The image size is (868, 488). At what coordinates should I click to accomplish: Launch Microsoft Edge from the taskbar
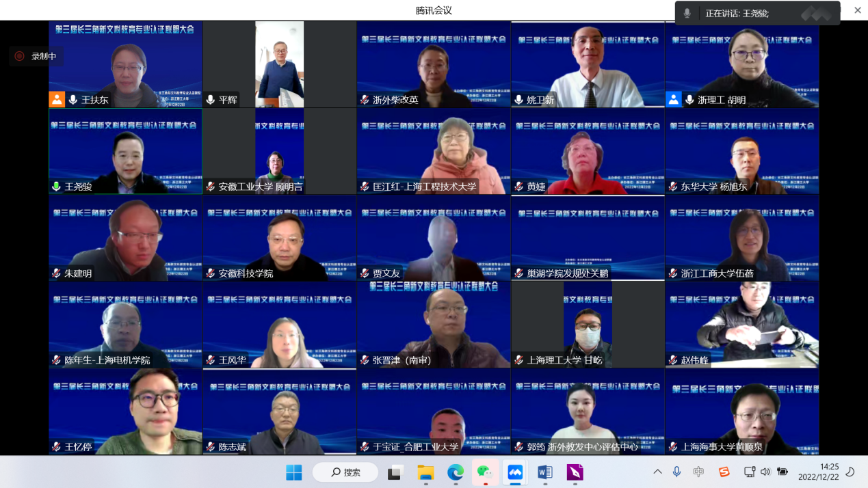pos(455,472)
